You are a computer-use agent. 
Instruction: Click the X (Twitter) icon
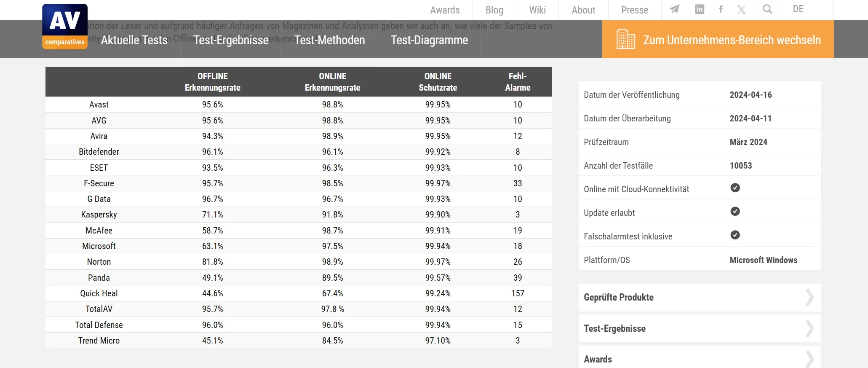(x=742, y=8)
